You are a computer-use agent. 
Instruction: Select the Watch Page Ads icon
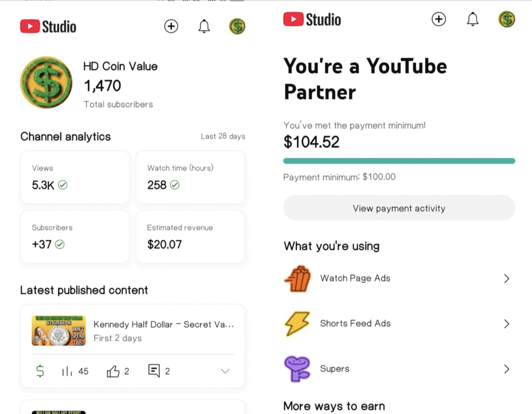pos(297,278)
